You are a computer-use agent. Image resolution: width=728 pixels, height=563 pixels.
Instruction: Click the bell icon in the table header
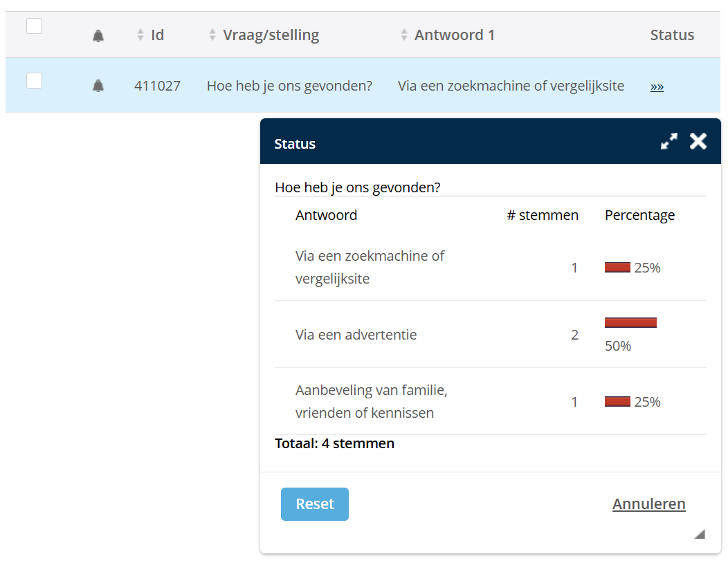pos(98,36)
